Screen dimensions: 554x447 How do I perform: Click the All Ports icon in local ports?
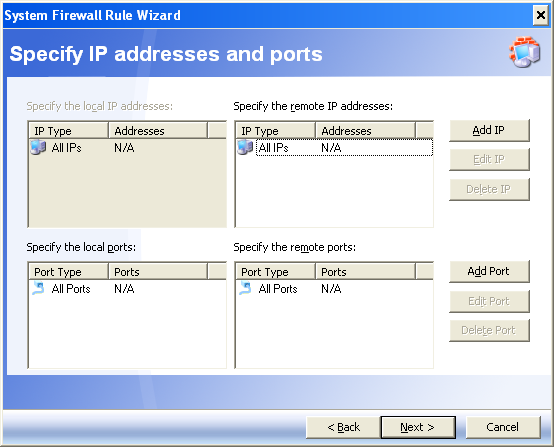[x=38, y=288]
